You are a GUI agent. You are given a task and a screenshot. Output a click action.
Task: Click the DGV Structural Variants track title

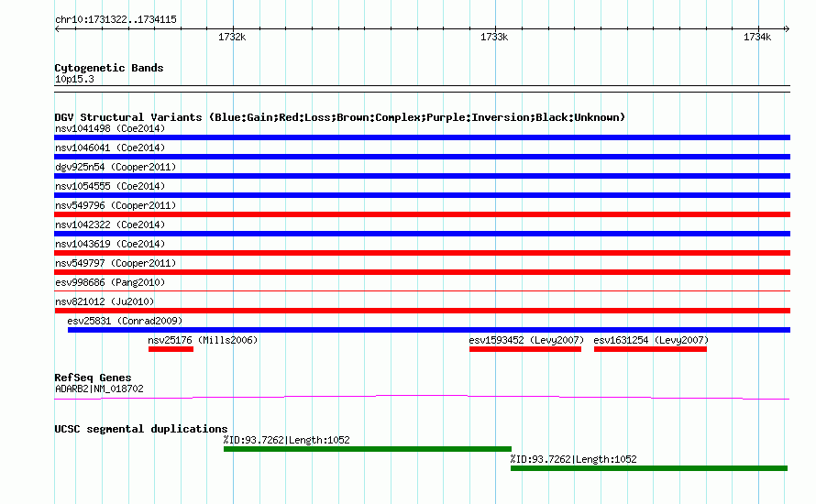pyautogui.click(x=340, y=117)
